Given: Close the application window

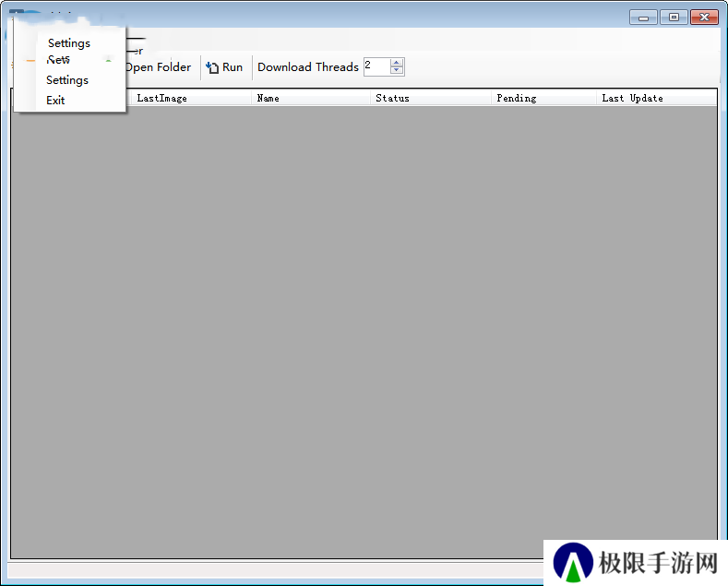Looking at the screenshot, I should [x=704, y=18].
